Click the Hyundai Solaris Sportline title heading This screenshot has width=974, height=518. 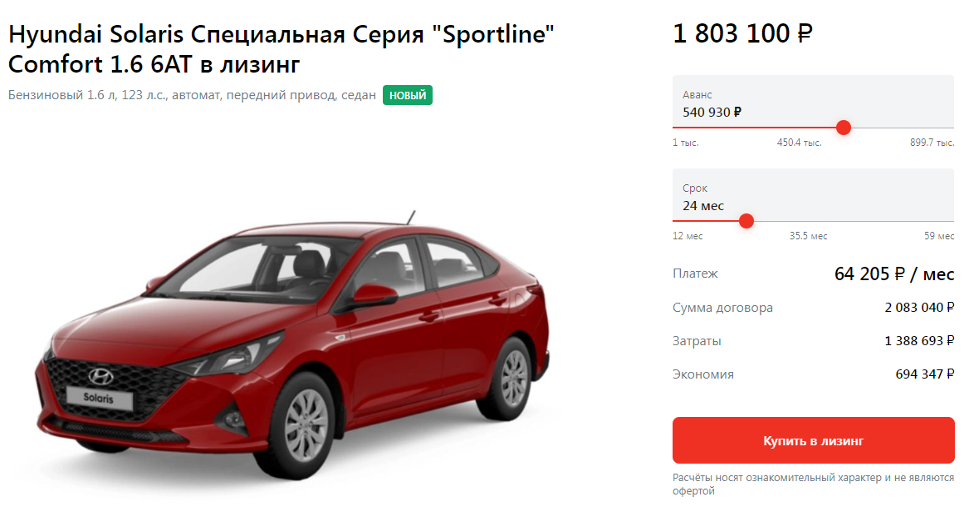tap(281, 49)
